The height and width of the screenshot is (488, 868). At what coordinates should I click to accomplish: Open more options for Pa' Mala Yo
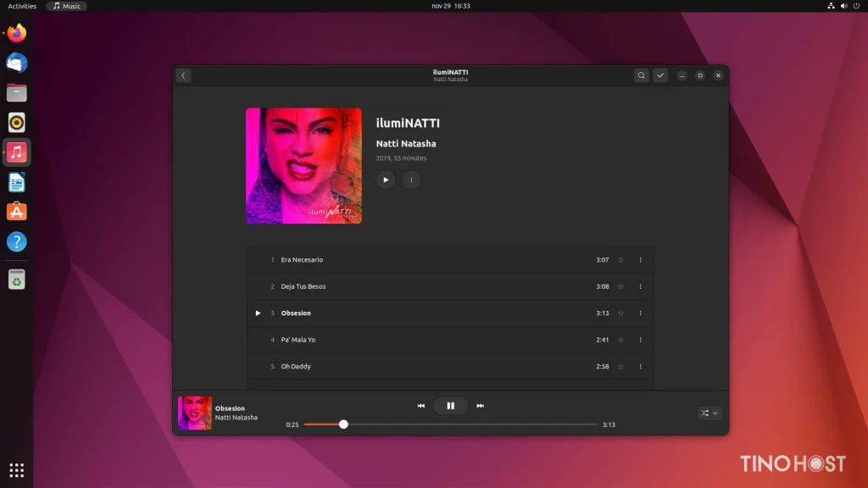(x=641, y=340)
